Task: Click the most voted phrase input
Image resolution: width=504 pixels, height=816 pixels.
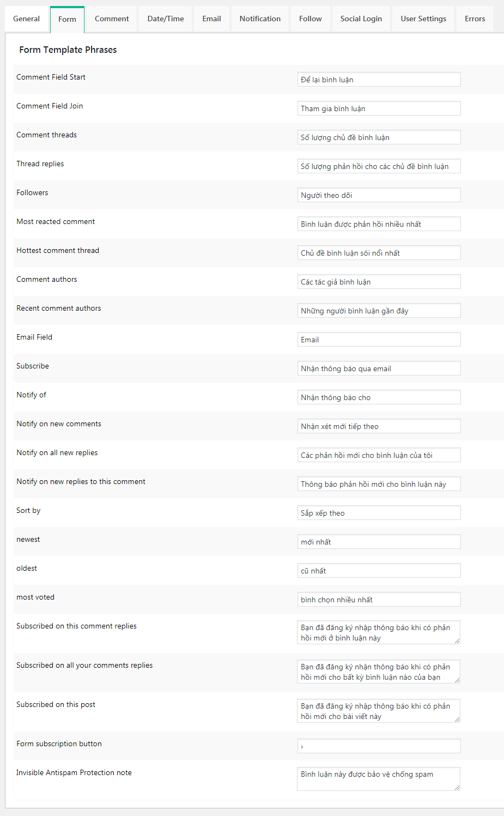Action: [x=379, y=600]
